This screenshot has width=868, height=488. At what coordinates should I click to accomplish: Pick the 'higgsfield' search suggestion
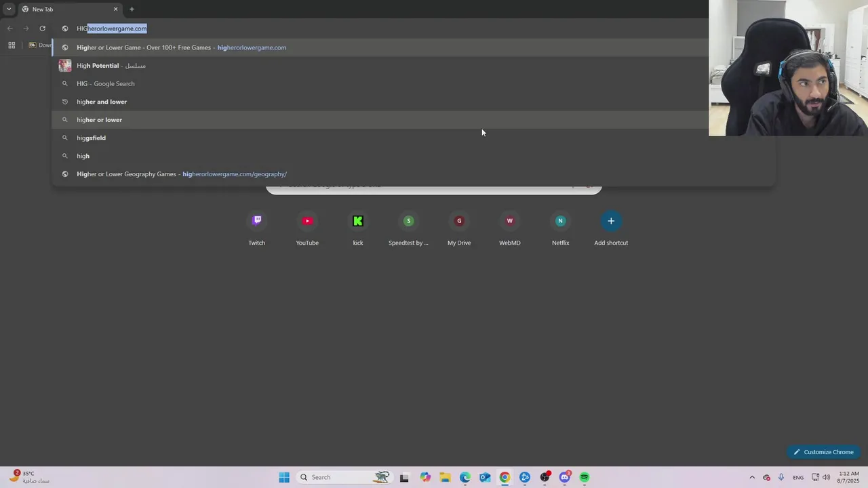pyautogui.click(x=414, y=138)
